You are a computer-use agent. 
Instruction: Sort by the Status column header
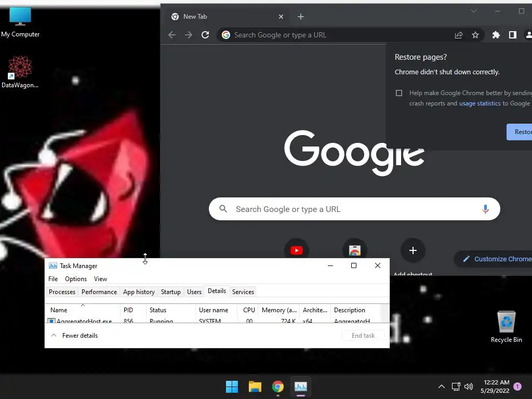coord(170,310)
